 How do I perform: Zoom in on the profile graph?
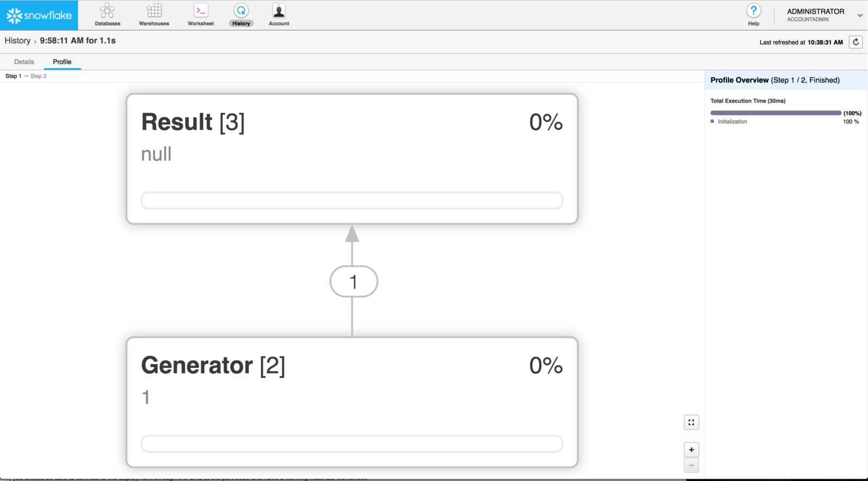(691, 449)
